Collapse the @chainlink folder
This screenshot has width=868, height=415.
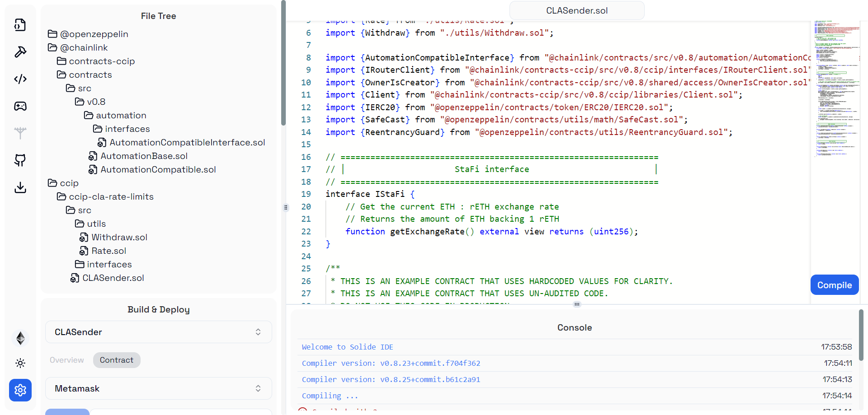click(x=78, y=47)
